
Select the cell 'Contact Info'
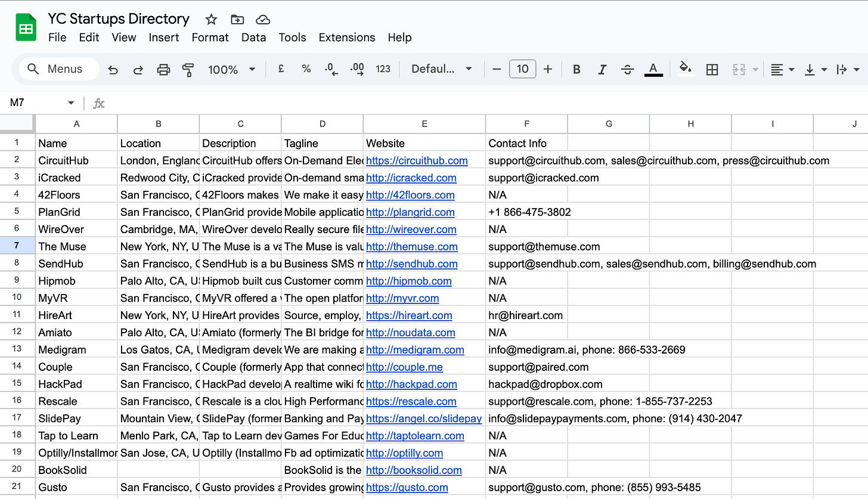click(x=526, y=144)
